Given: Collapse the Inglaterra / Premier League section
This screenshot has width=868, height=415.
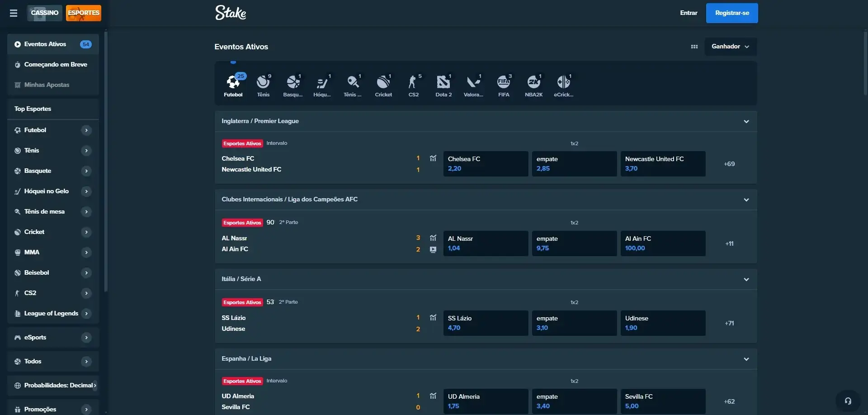Looking at the screenshot, I should [746, 121].
